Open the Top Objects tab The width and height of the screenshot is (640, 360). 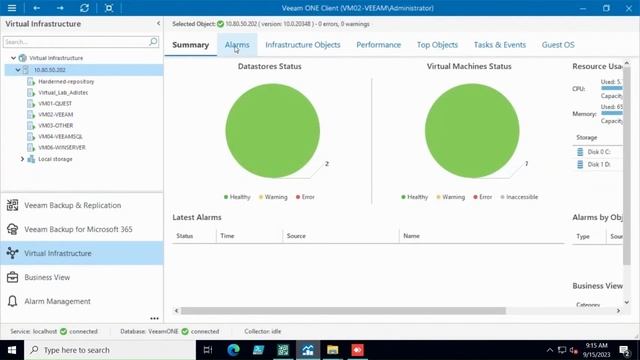click(437, 45)
